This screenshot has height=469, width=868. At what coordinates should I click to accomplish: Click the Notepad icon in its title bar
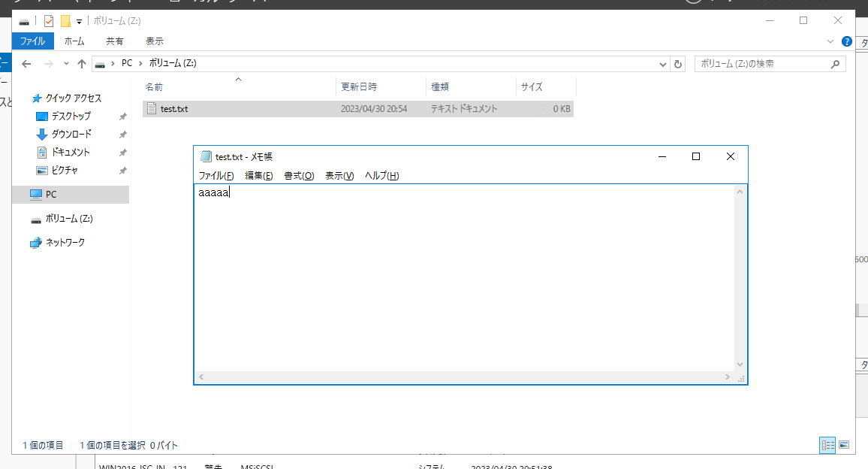(x=206, y=156)
